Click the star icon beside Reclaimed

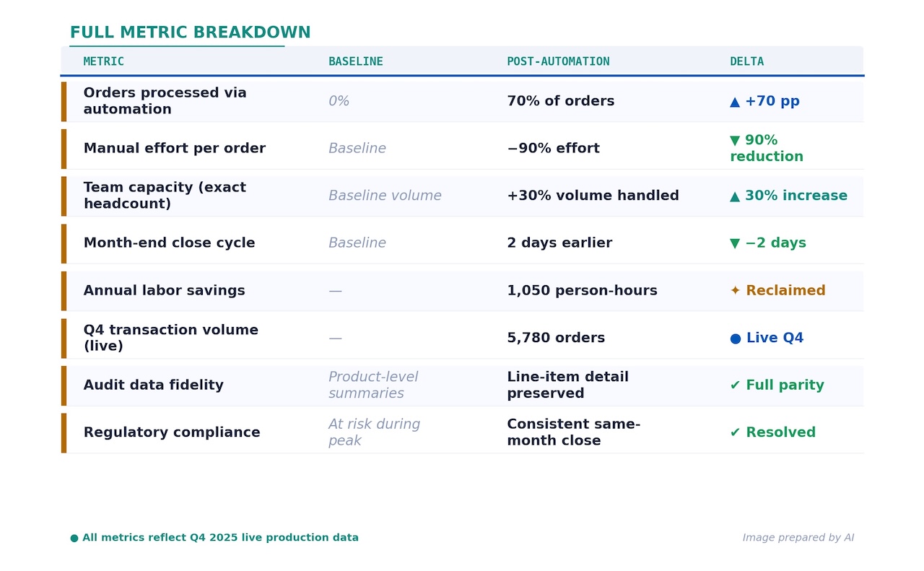click(x=735, y=291)
